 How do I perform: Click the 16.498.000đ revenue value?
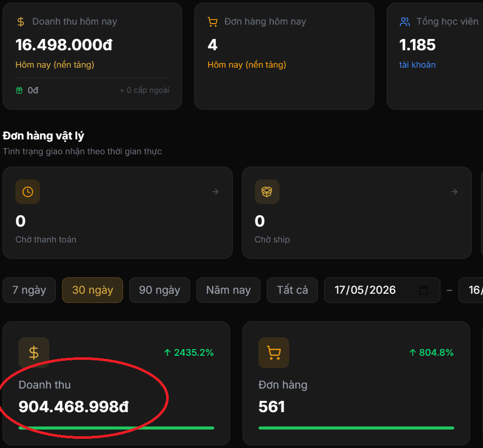64,45
